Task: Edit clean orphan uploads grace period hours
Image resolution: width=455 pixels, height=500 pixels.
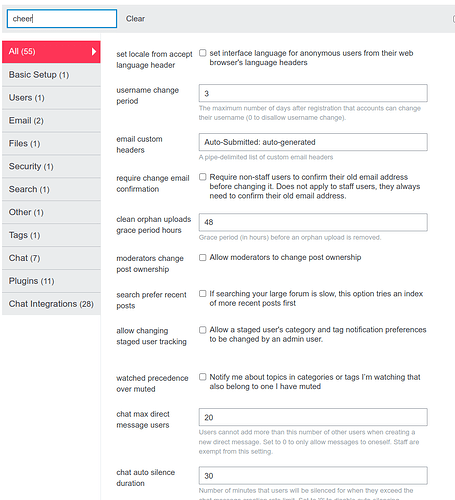Action: 313,222
